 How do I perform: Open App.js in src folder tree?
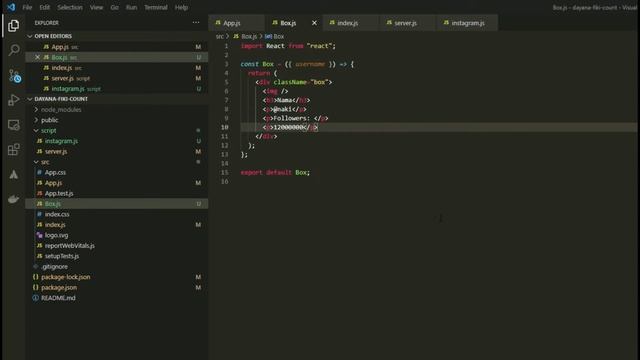[117, 183]
